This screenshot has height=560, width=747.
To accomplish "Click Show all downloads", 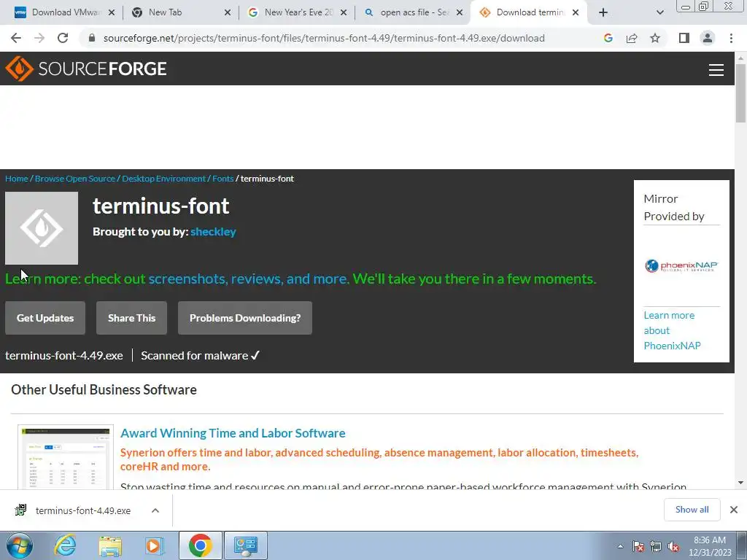I will tap(692, 510).
